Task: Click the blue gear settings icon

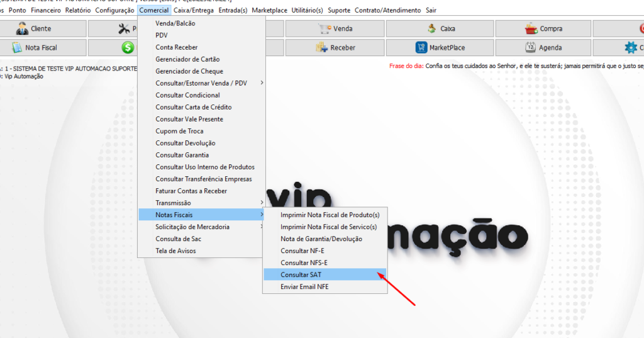Action: coord(631,47)
